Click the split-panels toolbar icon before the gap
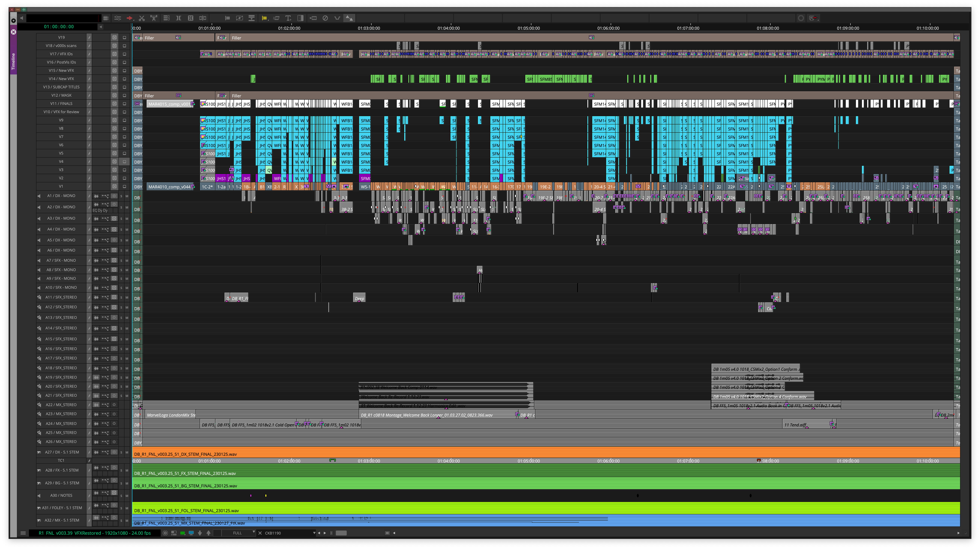 click(x=203, y=18)
